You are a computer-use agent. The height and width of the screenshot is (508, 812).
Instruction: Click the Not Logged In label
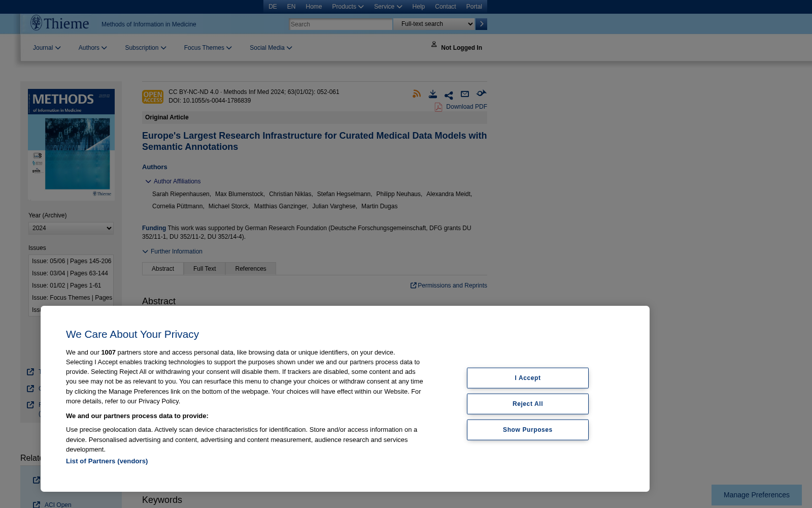point(461,48)
